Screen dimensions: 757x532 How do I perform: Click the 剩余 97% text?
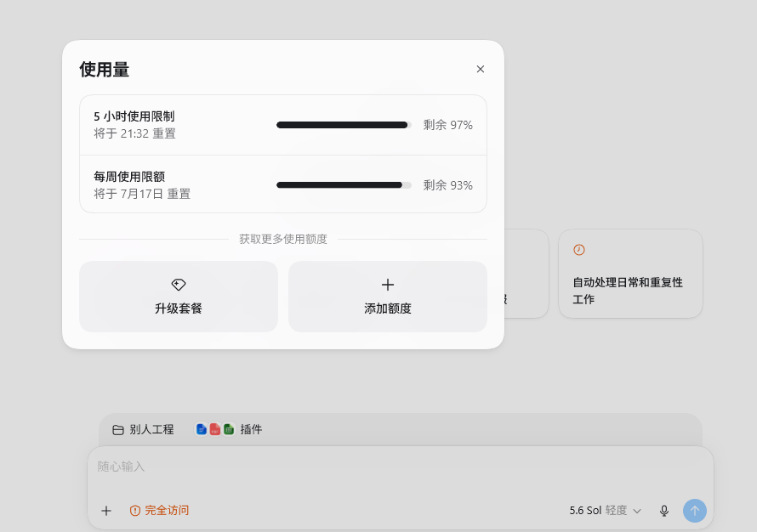tap(447, 125)
